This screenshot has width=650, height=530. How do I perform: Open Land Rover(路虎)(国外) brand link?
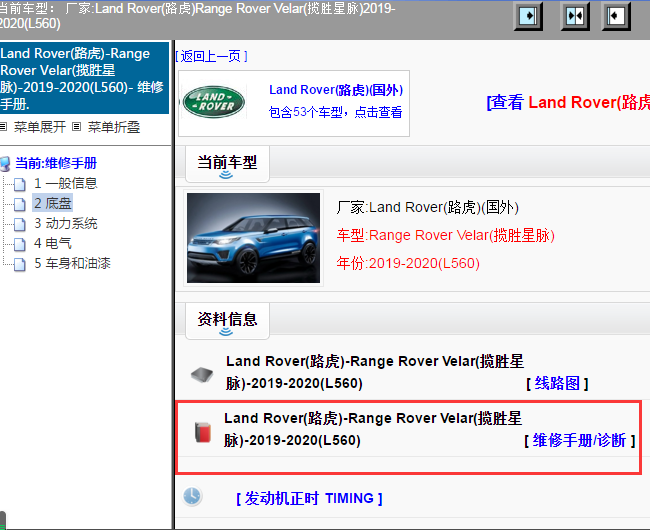pyautogui.click(x=336, y=90)
